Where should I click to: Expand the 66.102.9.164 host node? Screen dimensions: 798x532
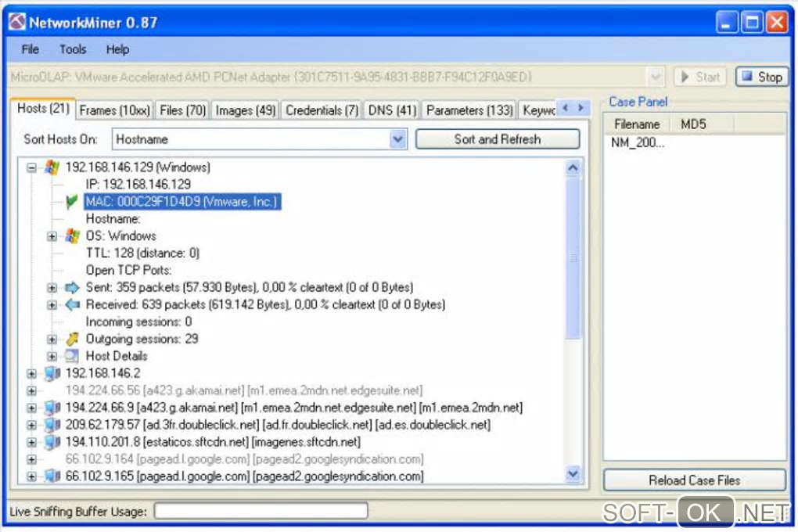pyautogui.click(x=31, y=460)
